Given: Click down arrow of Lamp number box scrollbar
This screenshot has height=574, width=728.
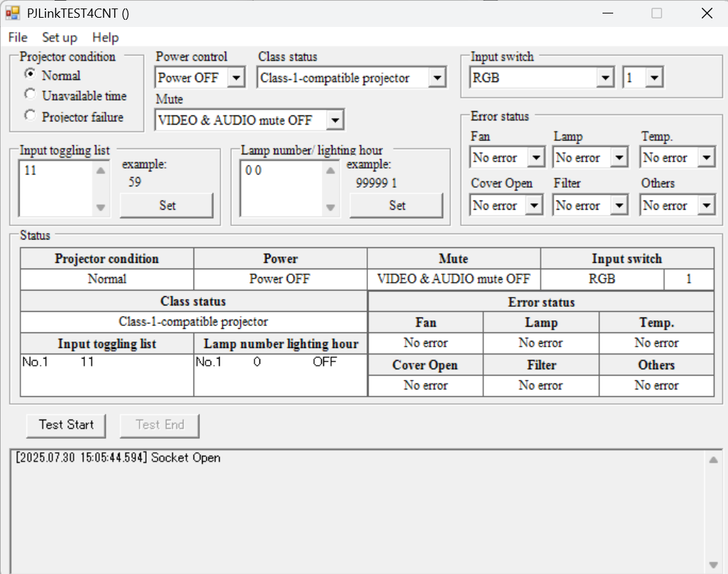Looking at the screenshot, I should 330,207.
